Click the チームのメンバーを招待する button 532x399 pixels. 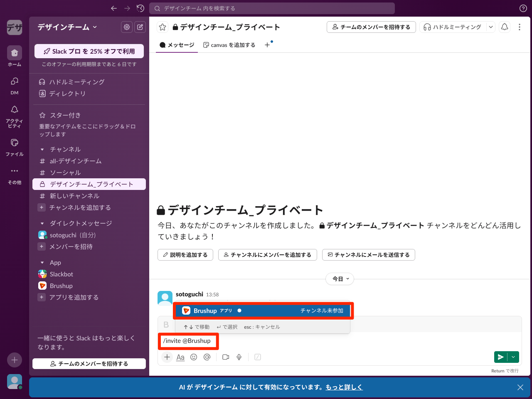coord(371,27)
